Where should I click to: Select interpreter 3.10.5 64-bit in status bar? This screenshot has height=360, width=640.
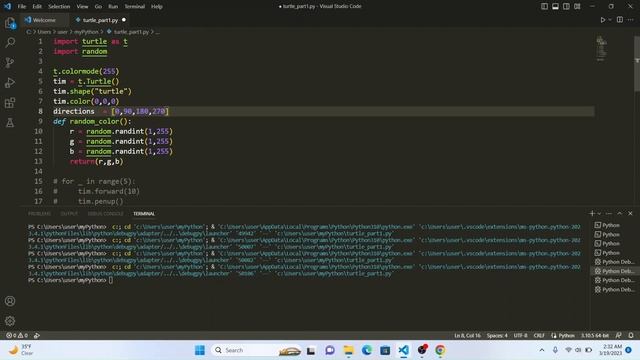pos(595,335)
